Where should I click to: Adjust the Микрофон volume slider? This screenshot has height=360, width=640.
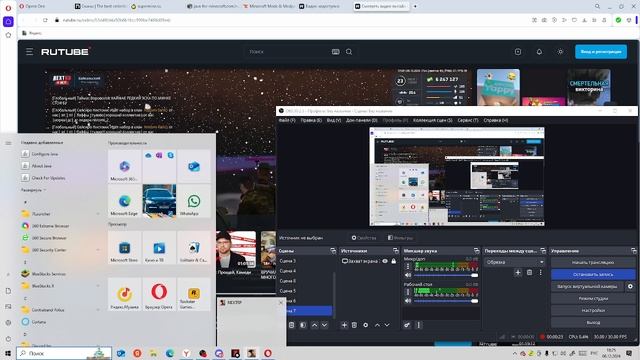[x=446, y=275]
